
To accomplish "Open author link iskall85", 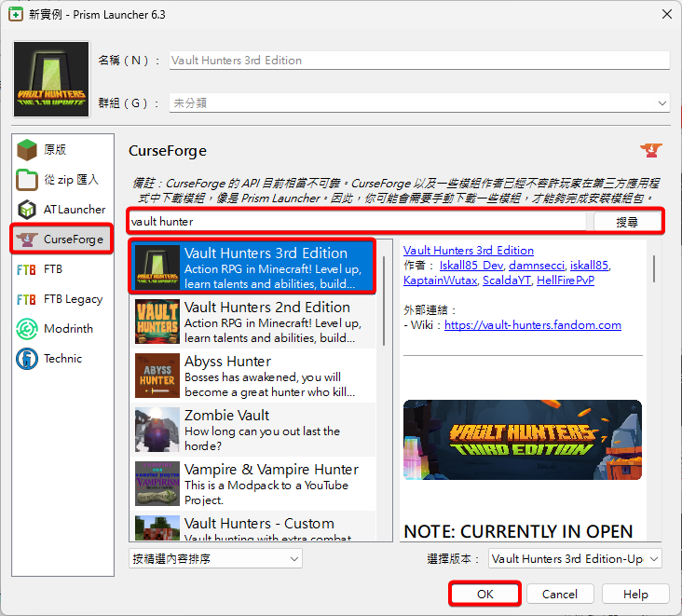I will point(589,265).
